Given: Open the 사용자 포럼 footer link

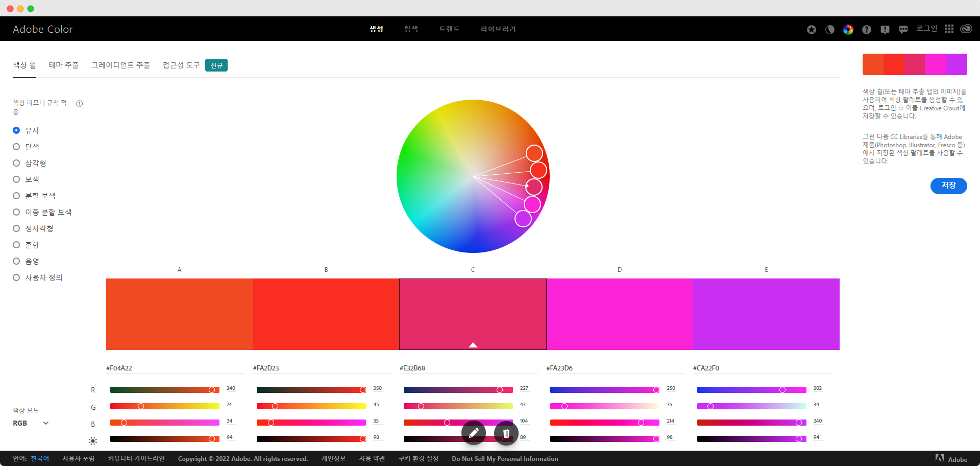Looking at the screenshot, I should (x=79, y=459).
